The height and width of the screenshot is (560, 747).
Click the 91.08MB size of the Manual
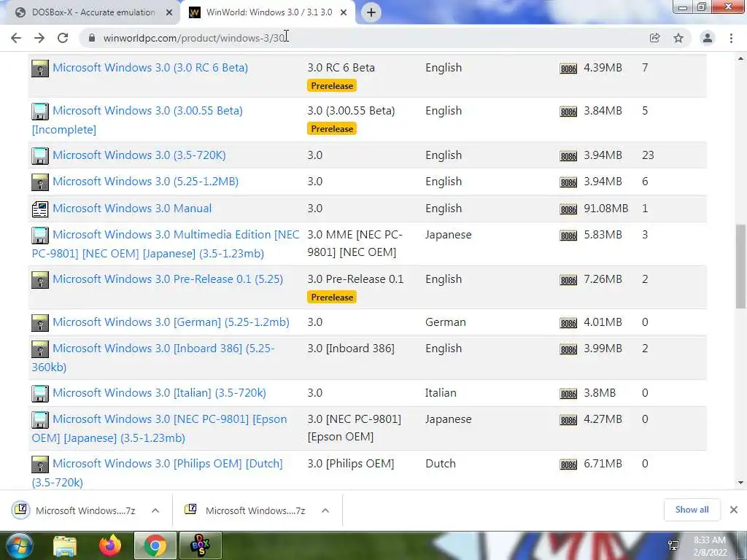[606, 209]
